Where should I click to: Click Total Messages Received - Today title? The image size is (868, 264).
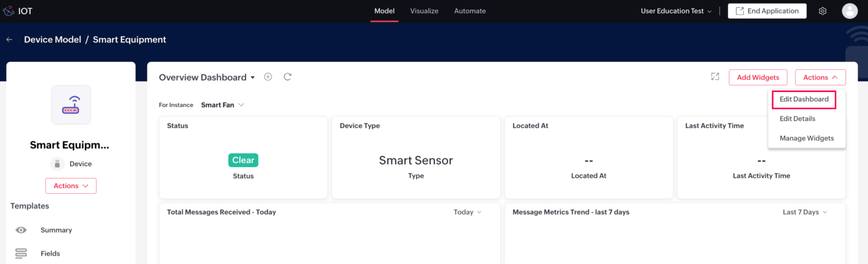click(221, 212)
